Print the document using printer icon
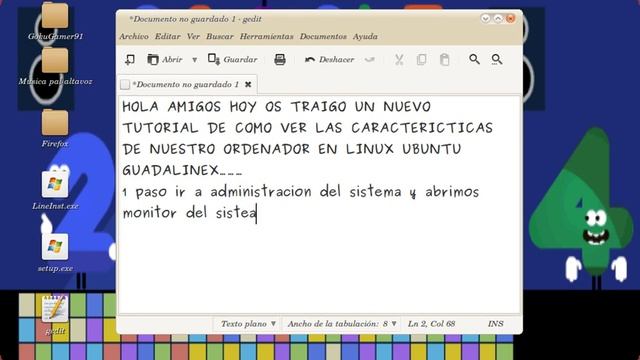Screen dimensions: 640x360 (280, 60)
